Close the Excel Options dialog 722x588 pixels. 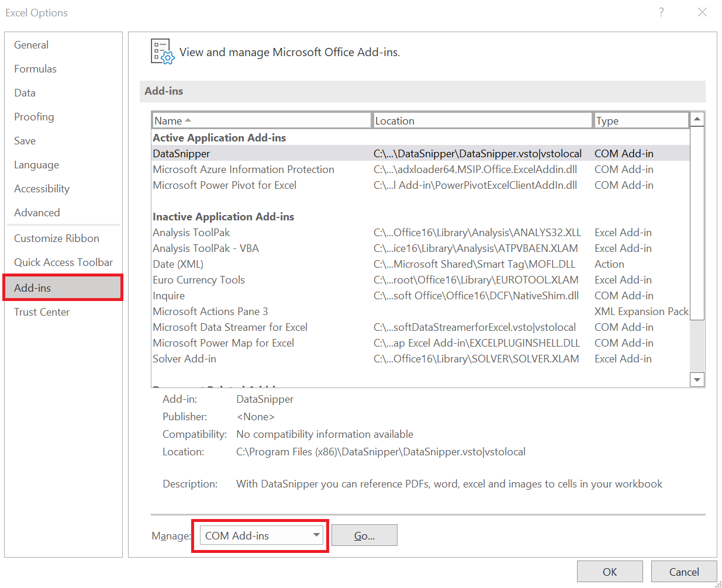(x=702, y=12)
